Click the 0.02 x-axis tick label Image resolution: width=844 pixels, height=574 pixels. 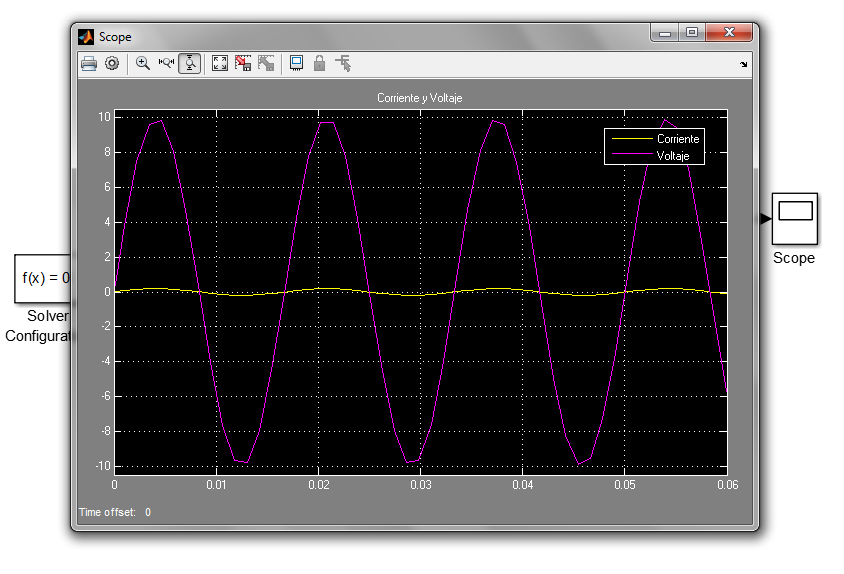319,485
